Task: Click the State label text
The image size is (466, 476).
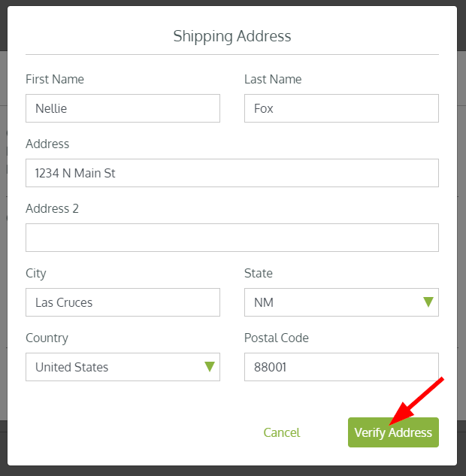Action: [259, 273]
